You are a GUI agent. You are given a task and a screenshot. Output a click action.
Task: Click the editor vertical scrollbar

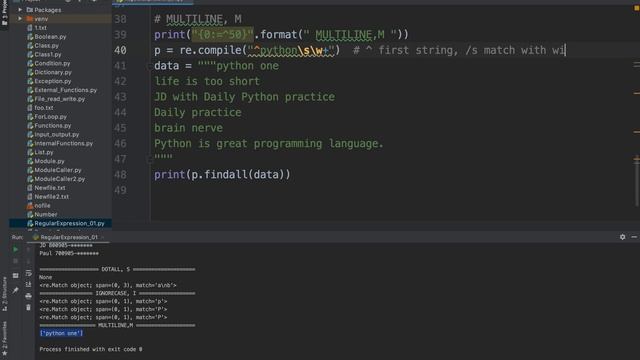[x=637, y=182]
